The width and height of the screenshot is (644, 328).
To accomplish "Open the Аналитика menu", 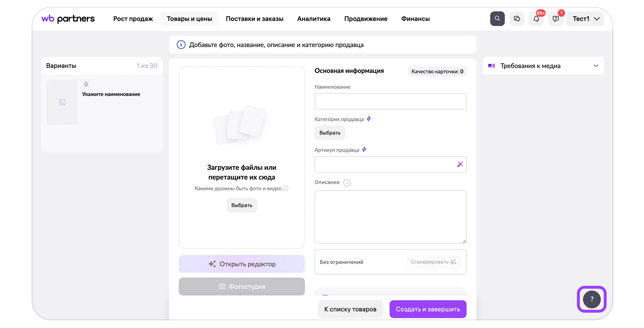I will (x=313, y=19).
